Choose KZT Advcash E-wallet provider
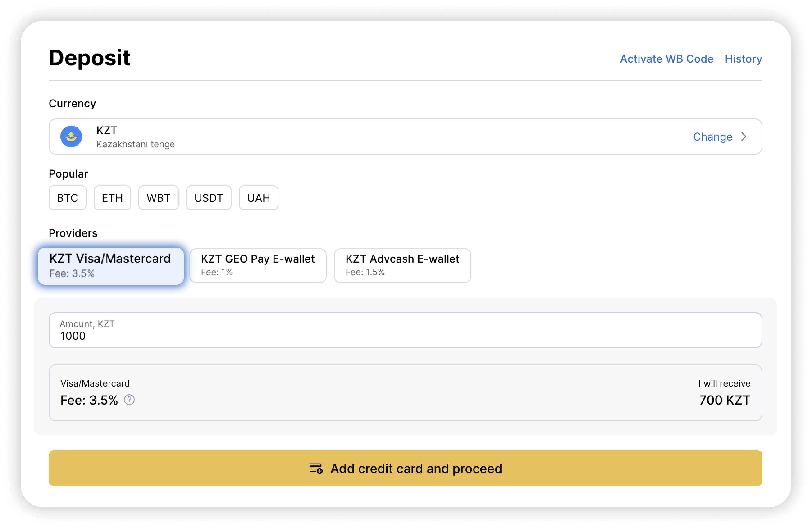The width and height of the screenshot is (812, 528). [x=403, y=266]
